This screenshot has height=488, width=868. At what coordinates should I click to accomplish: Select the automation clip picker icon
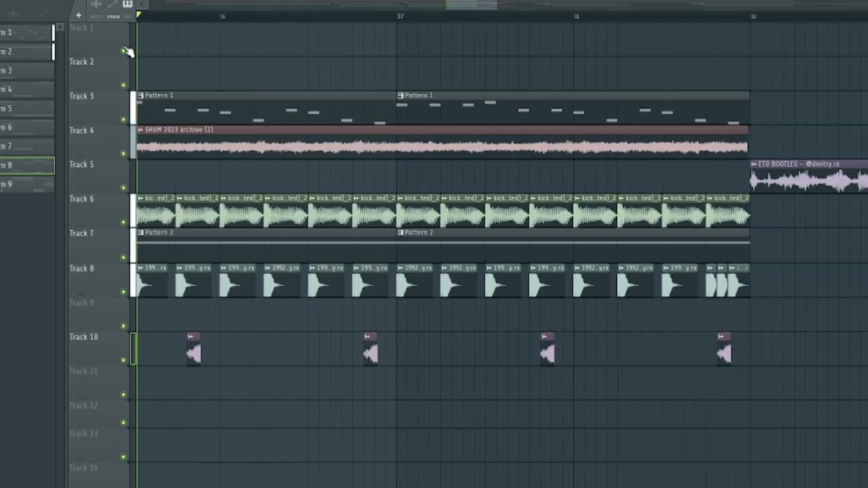112,4
